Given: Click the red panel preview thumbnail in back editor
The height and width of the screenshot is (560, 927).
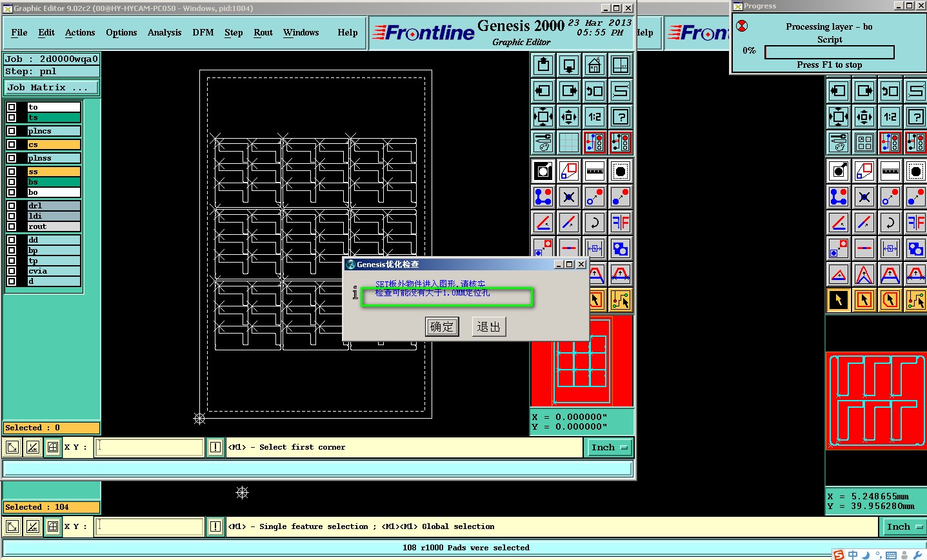Looking at the screenshot, I should pos(876,400).
